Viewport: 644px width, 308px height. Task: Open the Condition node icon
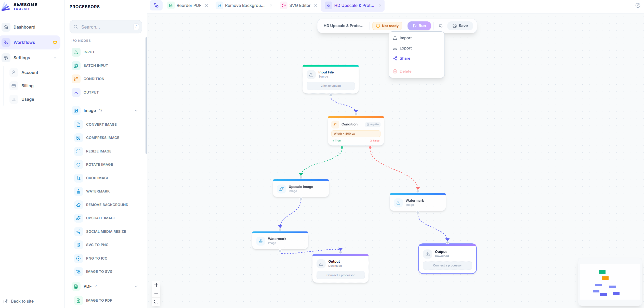[335, 124]
